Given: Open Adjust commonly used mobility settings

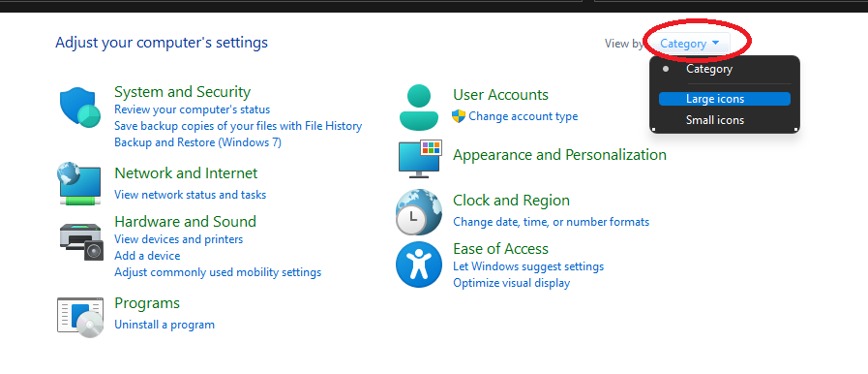Looking at the screenshot, I should point(218,272).
